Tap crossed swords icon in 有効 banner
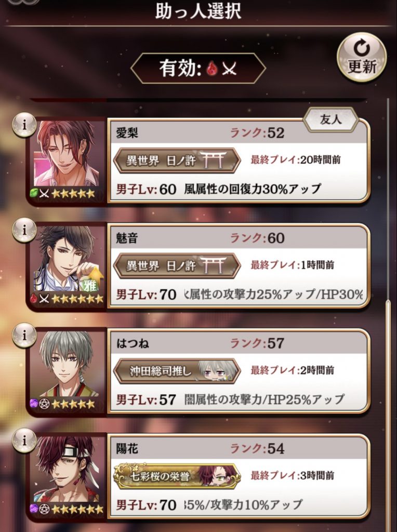The height and width of the screenshot is (532, 397). click(x=230, y=69)
